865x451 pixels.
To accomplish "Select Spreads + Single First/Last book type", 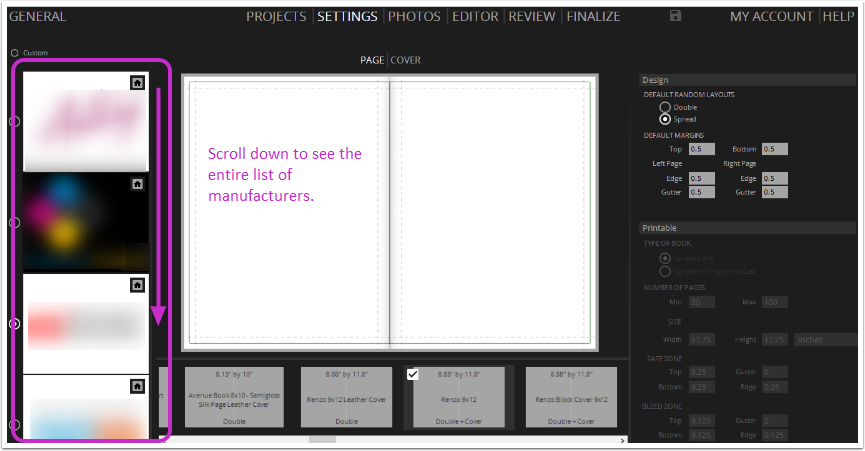I will [665, 271].
